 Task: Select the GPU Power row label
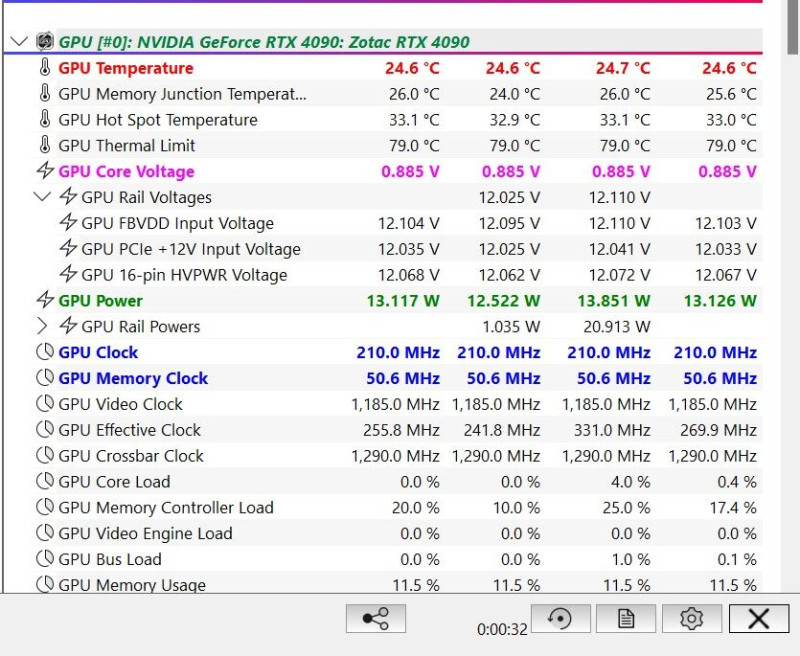[x=101, y=301]
